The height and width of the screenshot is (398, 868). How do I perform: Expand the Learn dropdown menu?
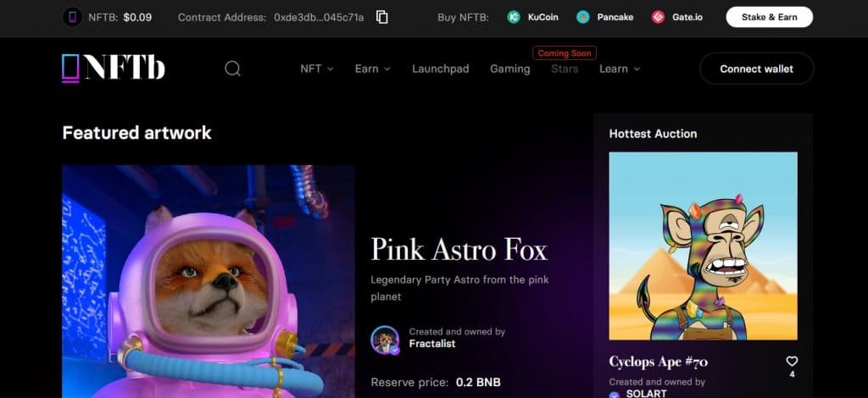[619, 69]
